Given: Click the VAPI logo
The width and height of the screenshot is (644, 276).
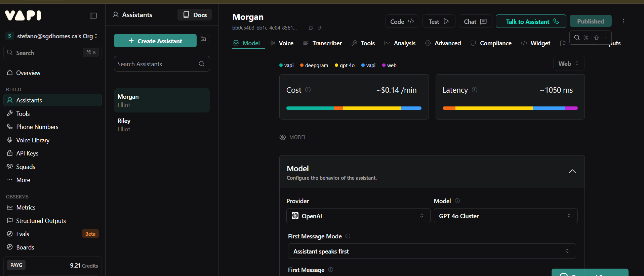Looking at the screenshot, I should point(23,15).
